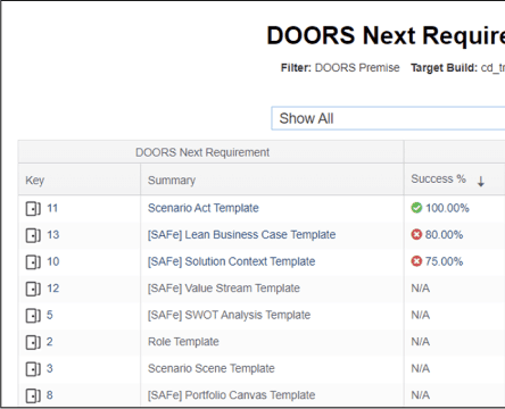
Task: Open requirement key 5 link
Action: (x=50, y=315)
